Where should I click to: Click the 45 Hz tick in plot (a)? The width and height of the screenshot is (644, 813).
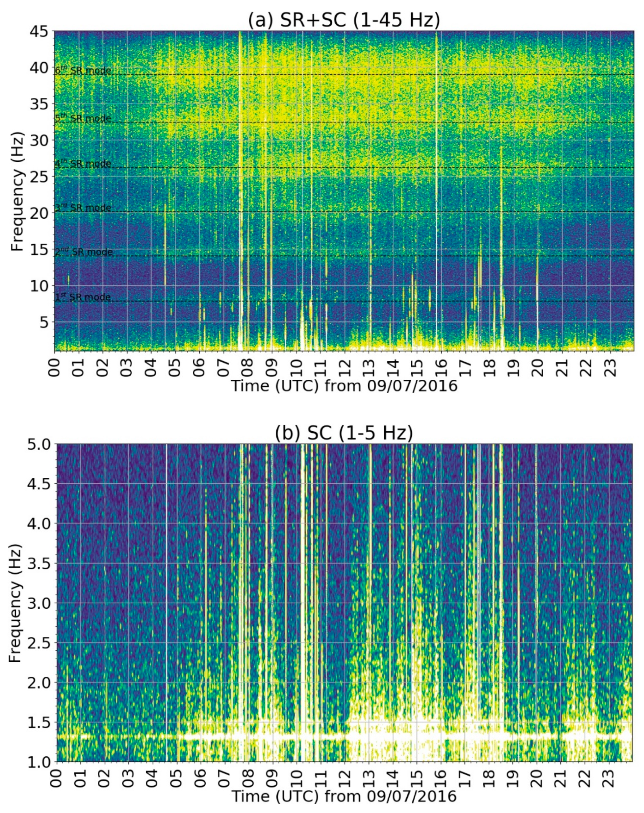(39, 31)
